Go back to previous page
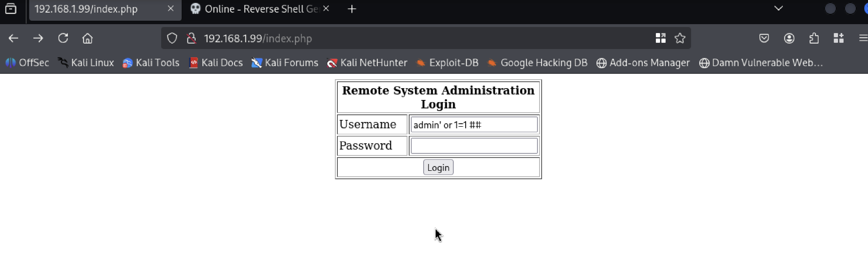 [13, 38]
